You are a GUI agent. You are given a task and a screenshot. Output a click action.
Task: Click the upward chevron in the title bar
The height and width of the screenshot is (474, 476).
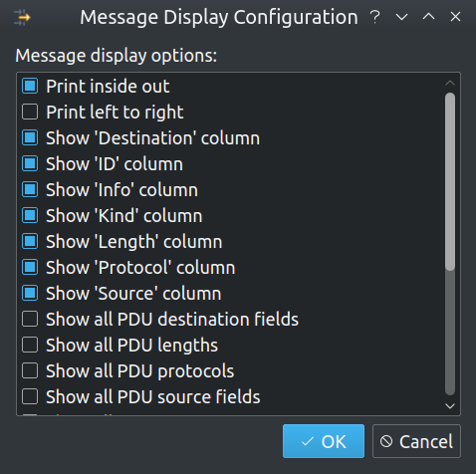[x=428, y=16]
